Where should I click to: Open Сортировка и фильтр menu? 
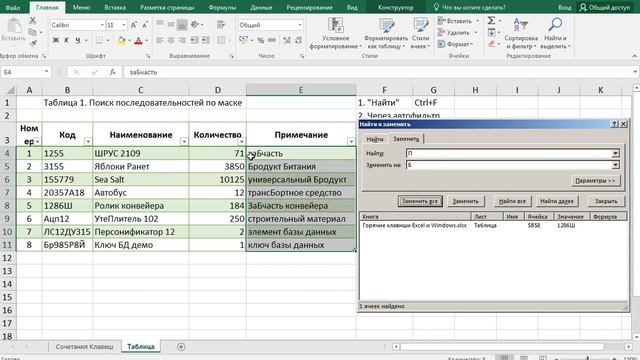[521, 33]
